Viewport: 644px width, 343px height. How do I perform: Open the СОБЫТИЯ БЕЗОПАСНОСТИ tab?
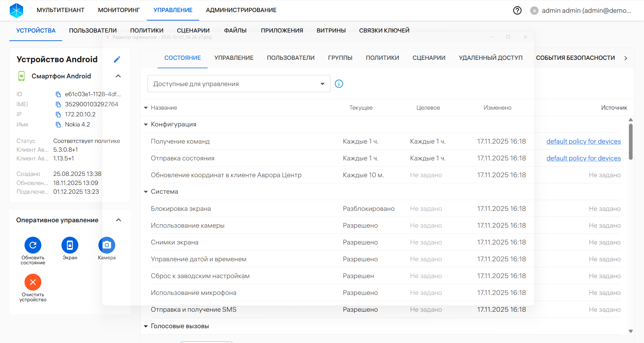(x=575, y=58)
